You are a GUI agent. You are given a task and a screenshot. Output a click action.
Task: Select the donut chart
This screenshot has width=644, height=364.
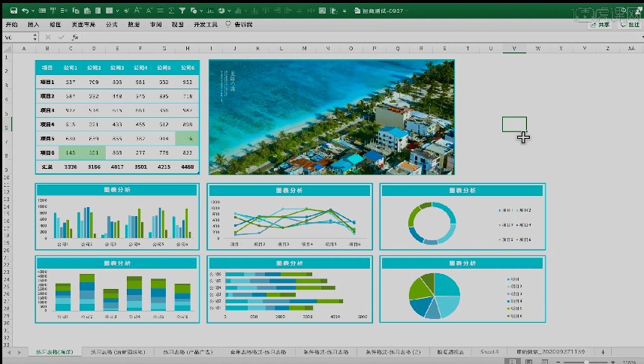pyautogui.click(x=462, y=216)
